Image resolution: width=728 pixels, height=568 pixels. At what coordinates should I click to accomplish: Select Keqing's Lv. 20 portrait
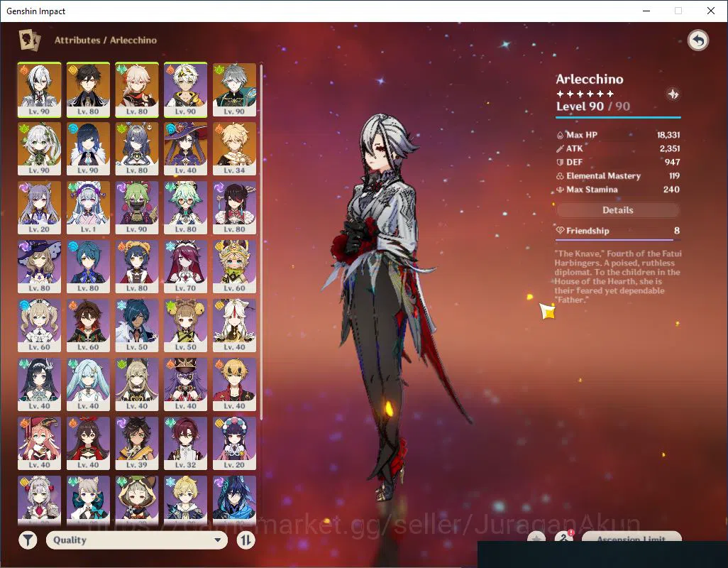(40, 207)
